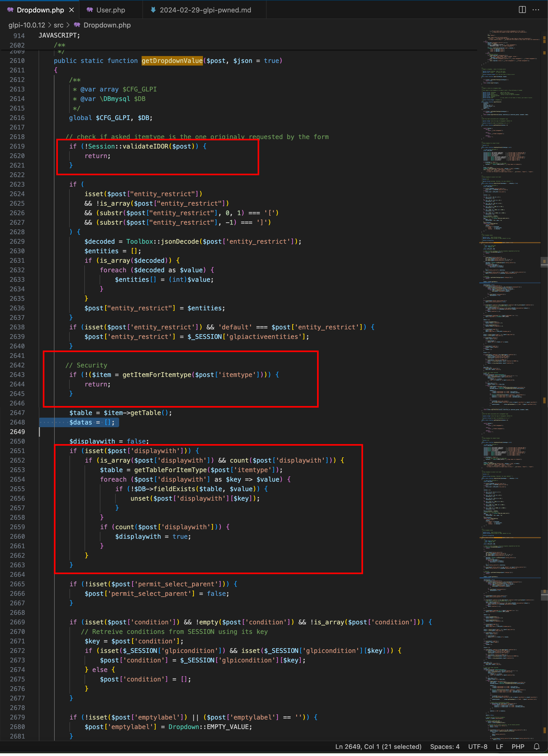The height and width of the screenshot is (756, 548).
Task: Change the LF end-of-line sequence
Action: tap(499, 746)
